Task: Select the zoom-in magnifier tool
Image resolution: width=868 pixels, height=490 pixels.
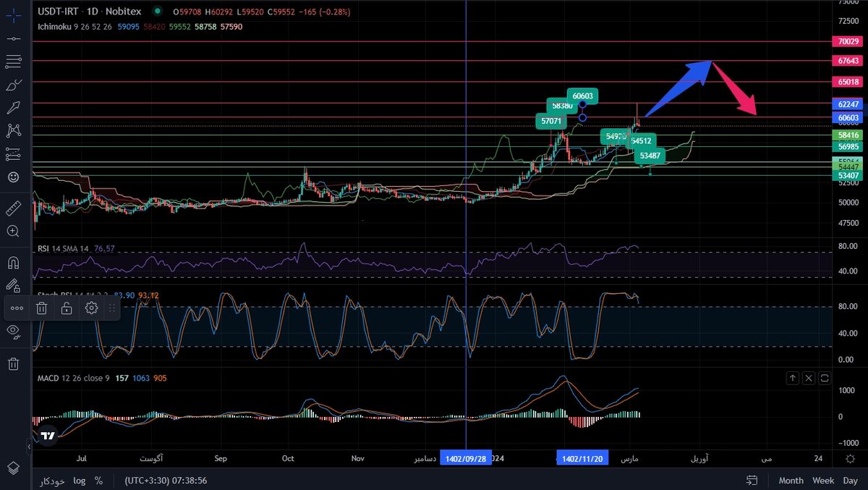Action: [x=14, y=232]
